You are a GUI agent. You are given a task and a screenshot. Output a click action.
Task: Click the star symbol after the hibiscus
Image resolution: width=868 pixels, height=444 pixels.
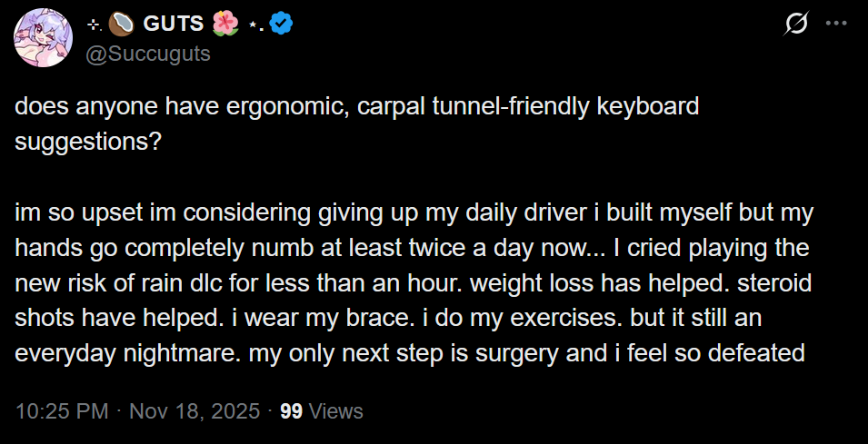[254, 25]
